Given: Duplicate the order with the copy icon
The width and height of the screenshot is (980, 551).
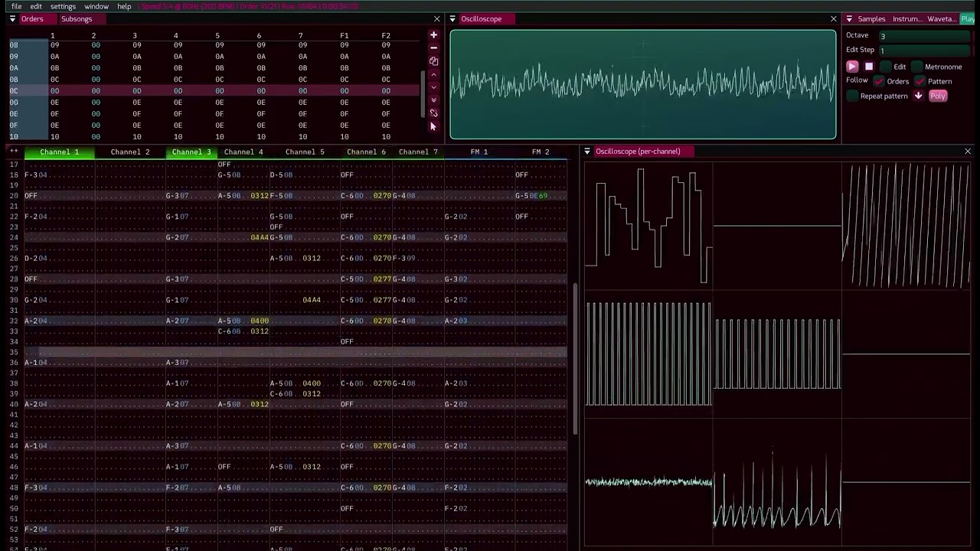Looking at the screenshot, I should [433, 61].
